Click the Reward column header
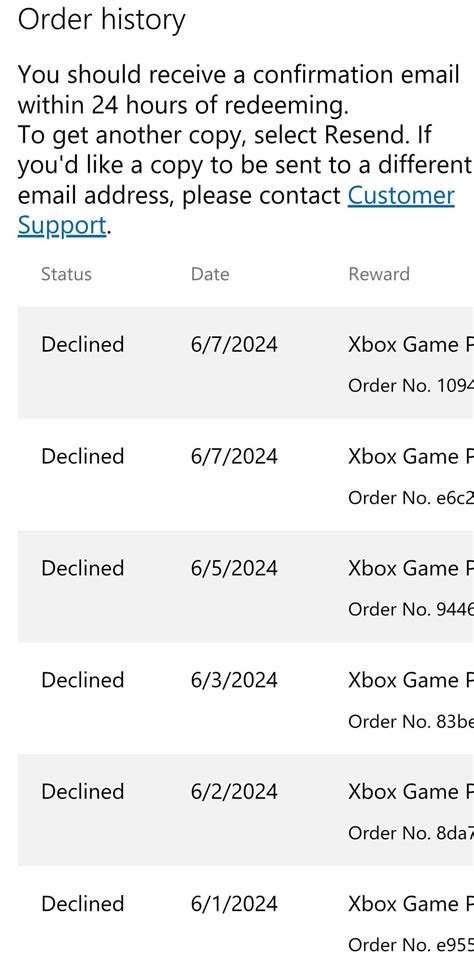The width and height of the screenshot is (474, 963). coord(379,274)
